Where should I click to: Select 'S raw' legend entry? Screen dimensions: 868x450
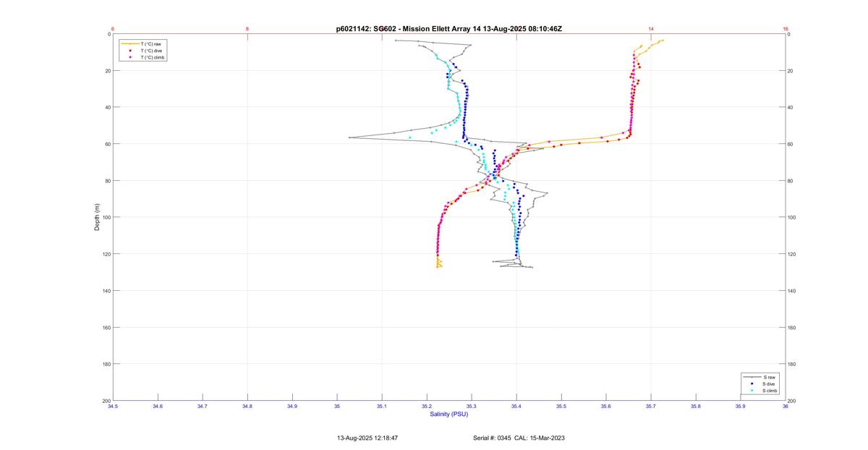(761, 378)
